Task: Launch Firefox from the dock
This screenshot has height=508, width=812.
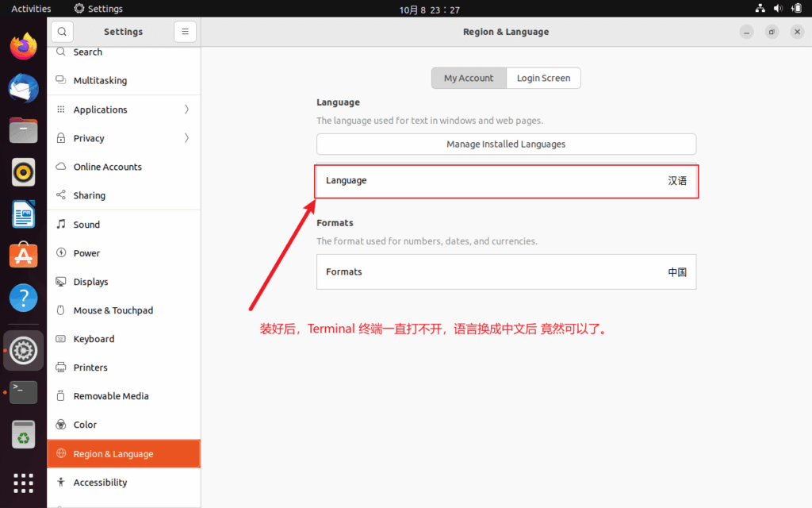Action: point(24,46)
